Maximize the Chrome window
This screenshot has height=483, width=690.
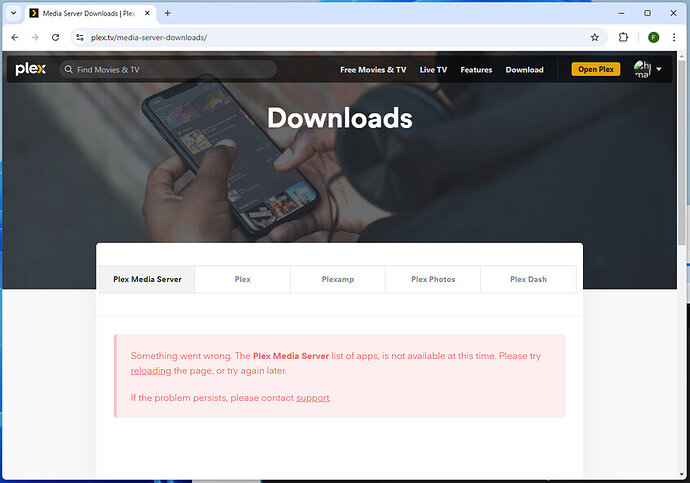point(647,13)
